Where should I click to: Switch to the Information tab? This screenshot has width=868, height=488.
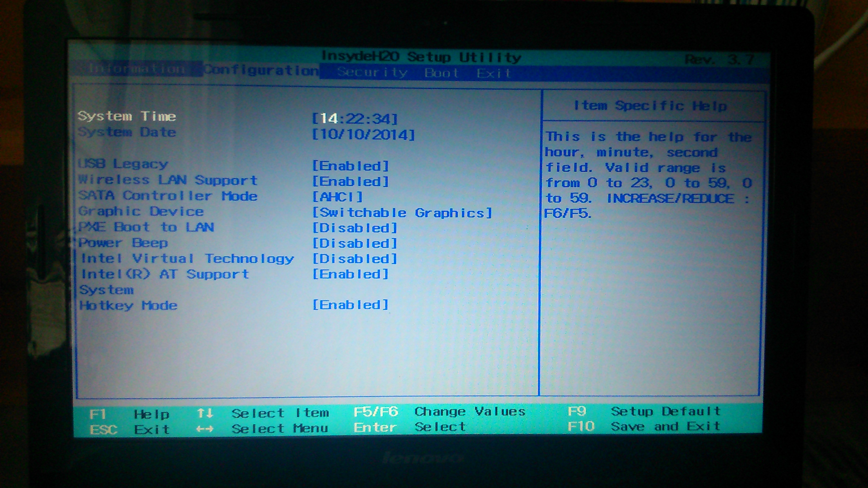click(136, 69)
